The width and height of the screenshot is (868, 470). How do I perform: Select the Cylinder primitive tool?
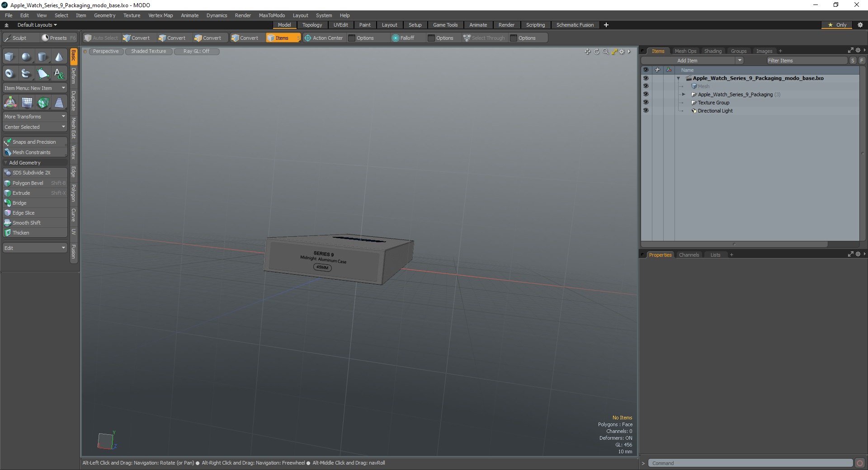click(x=42, y=57)
